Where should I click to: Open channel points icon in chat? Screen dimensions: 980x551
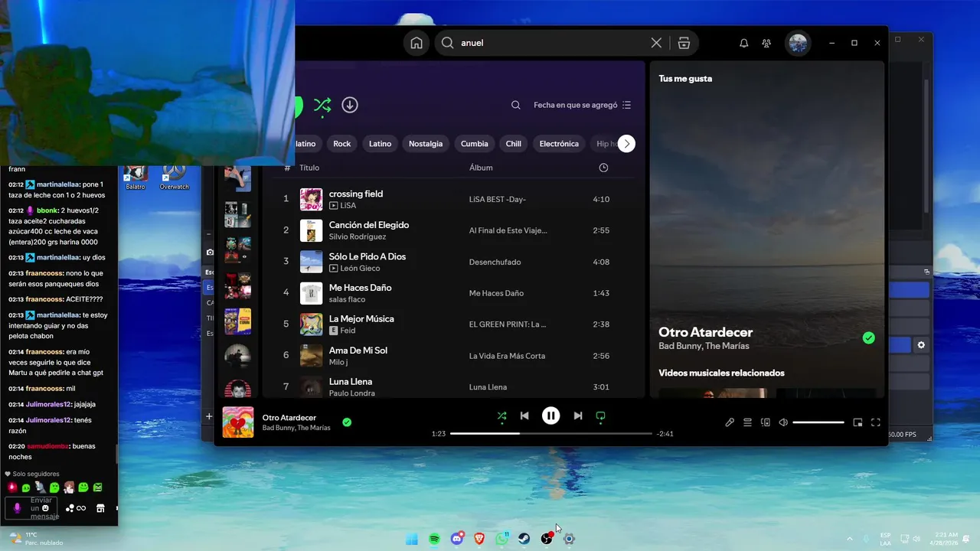pyautogui.click(x=75, y=508)
